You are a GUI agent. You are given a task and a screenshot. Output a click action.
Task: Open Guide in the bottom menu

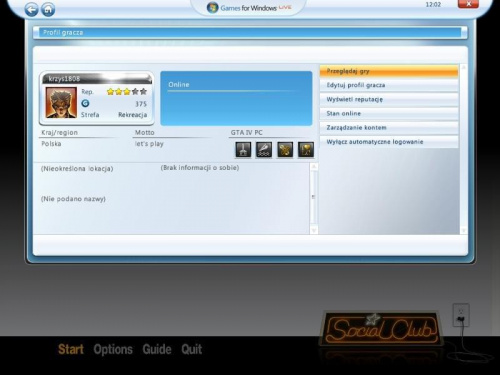[157, 349]
